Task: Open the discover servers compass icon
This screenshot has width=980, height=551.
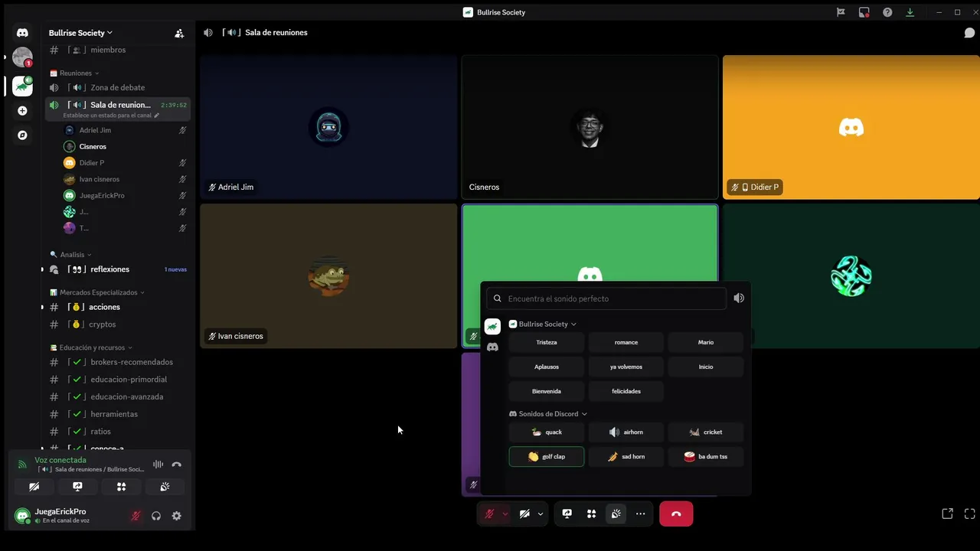Action: (x=22, y=135)
